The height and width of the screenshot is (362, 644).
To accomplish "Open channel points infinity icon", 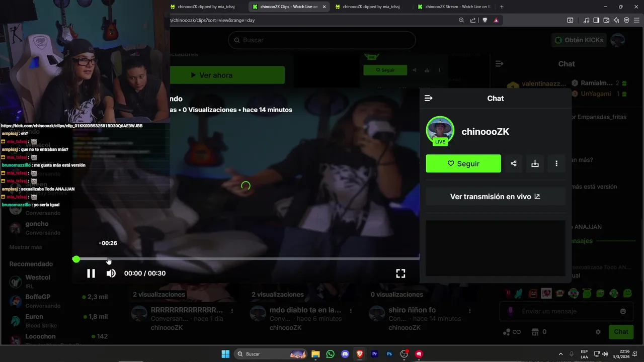I will point(512,332).
